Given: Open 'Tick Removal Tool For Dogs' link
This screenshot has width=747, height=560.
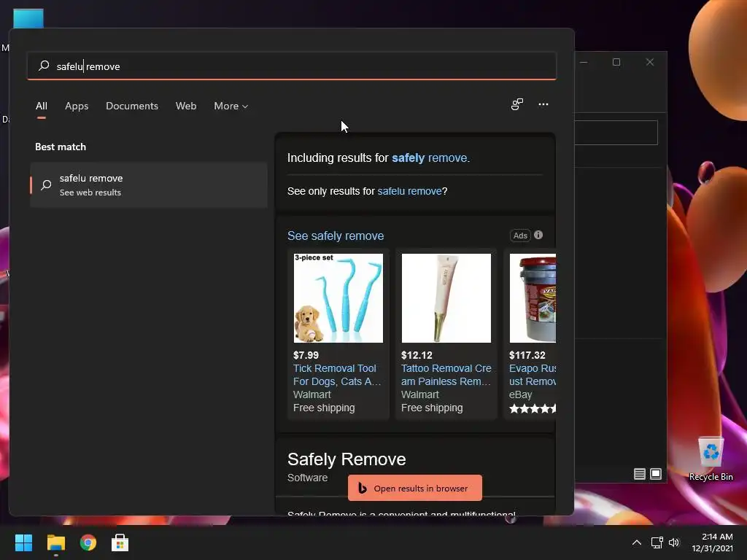Looking at the screenshot, I should click(x=337, y=375).
